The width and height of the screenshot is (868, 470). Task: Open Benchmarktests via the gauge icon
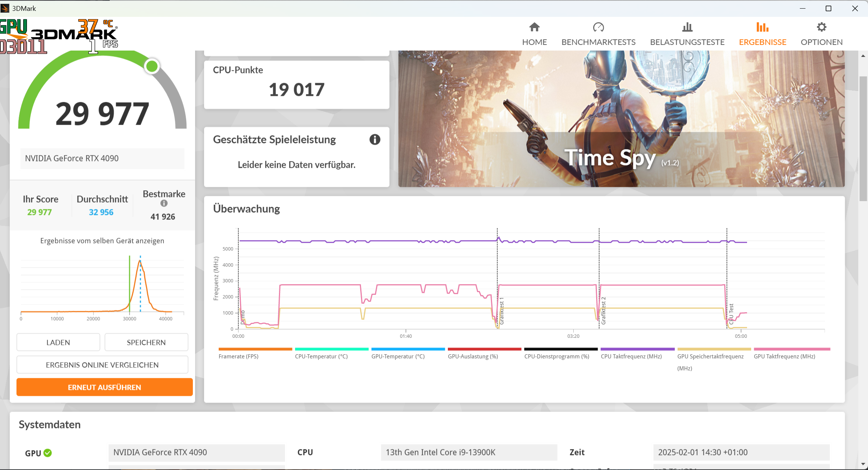pyautogui.click(x=598, y=27)
